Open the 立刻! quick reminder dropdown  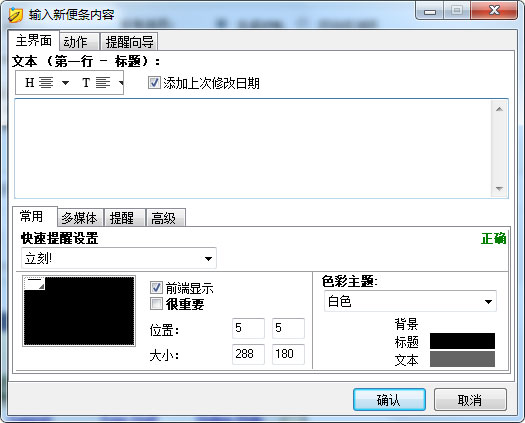pyautogui.click(x=119, y=258)
